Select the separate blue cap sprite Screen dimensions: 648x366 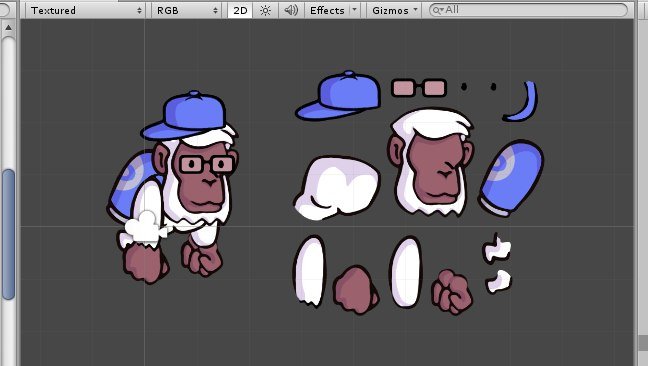coord(338,95)
